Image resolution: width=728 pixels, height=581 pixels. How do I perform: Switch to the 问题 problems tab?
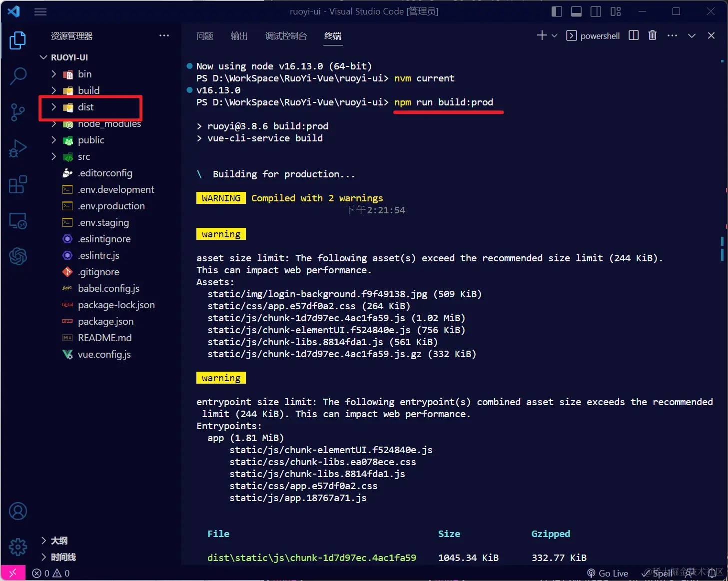click(x=205, y=36)
